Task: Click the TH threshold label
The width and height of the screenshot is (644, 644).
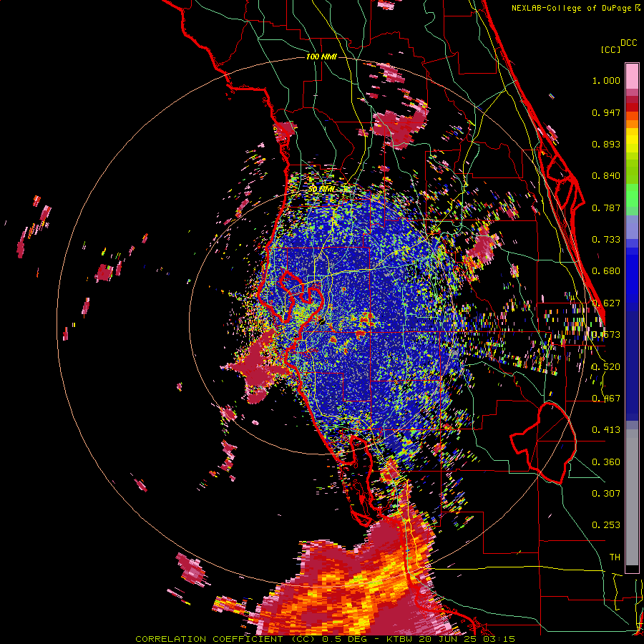Action: click(615, 557)
